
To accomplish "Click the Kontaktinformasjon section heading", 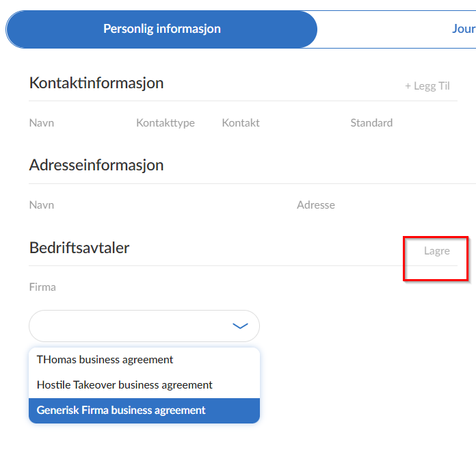I will (96, 83).
